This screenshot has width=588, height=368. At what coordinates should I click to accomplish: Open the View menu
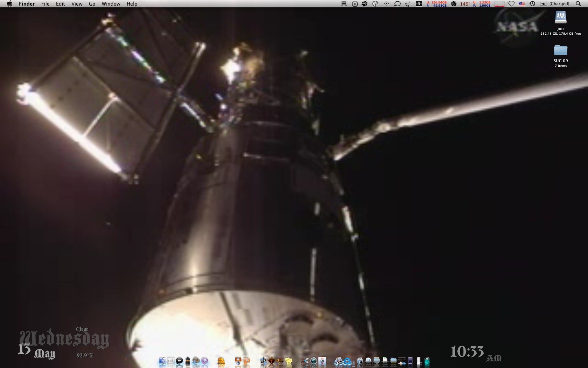point(77,4)
